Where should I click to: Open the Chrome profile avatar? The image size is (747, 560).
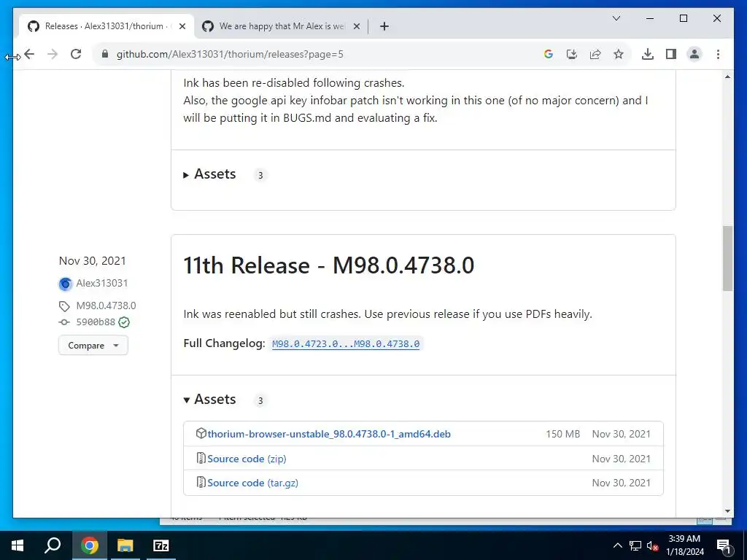694,54
